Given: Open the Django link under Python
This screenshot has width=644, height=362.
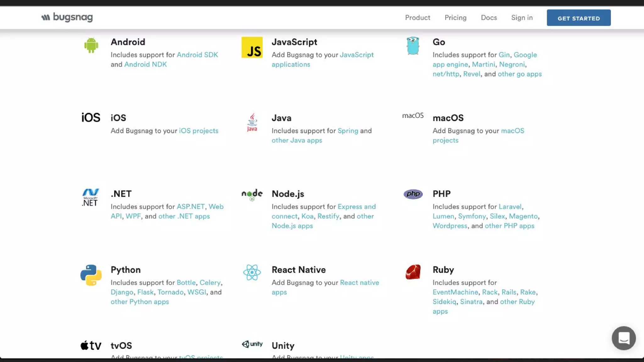Looking at the screenshot, I should (x=122, y=292).
